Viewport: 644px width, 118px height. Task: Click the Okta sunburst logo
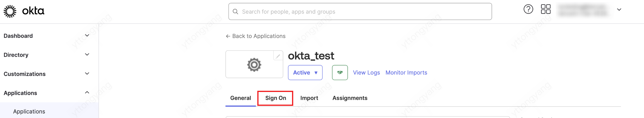click(10, 11)
